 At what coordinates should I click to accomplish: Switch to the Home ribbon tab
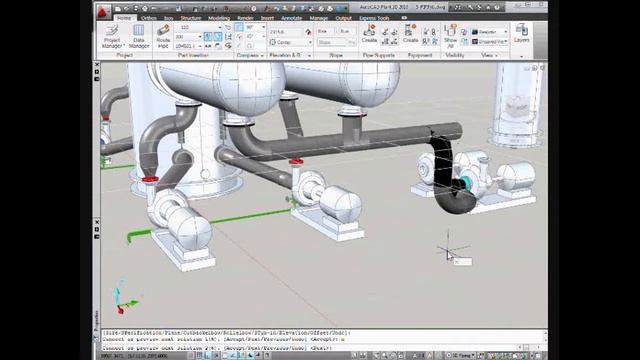tap(124, 18)
